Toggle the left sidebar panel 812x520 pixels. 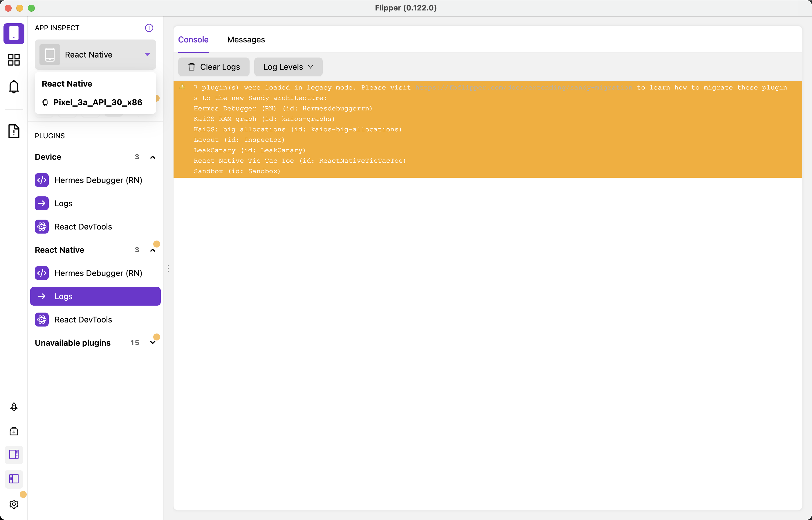(x=14, y=479)
